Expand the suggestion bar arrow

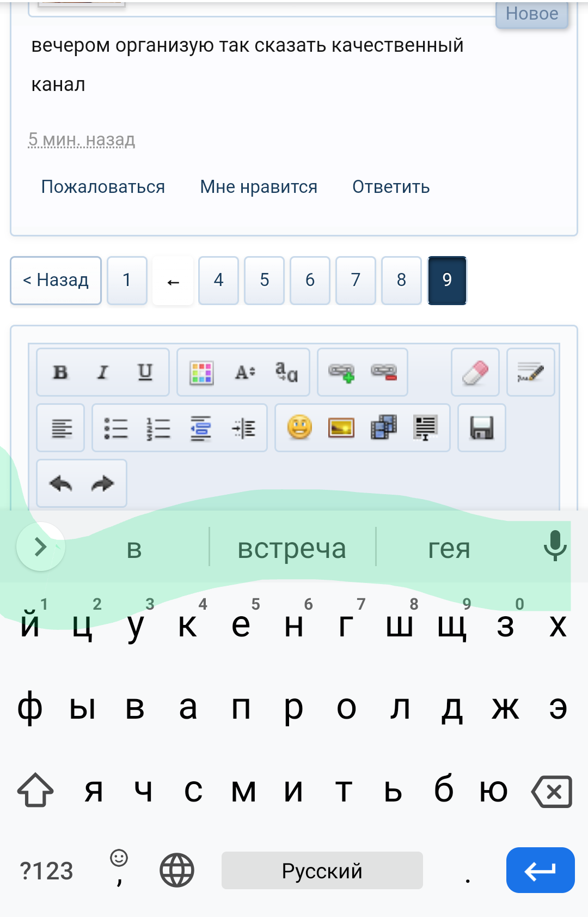(x=41, y=546)
